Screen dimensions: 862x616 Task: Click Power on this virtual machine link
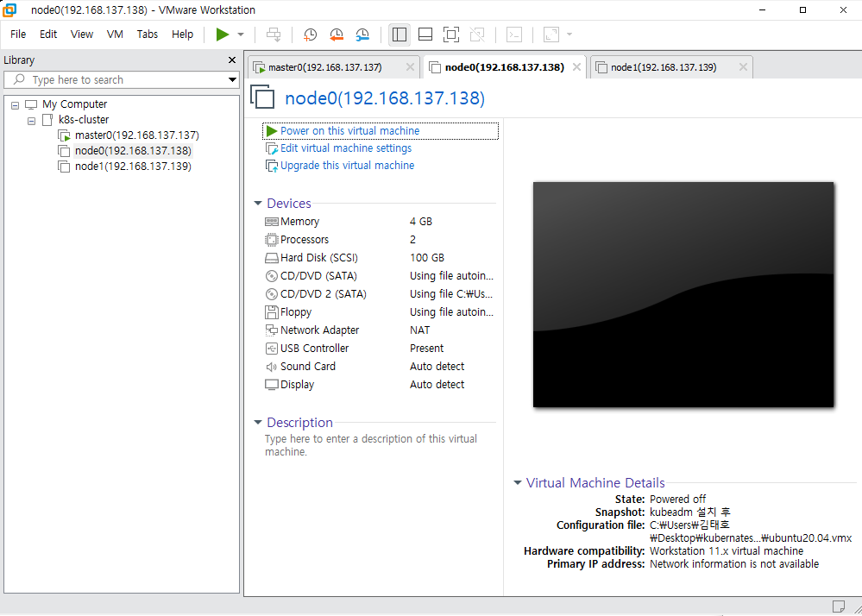[x=349, y=131]
